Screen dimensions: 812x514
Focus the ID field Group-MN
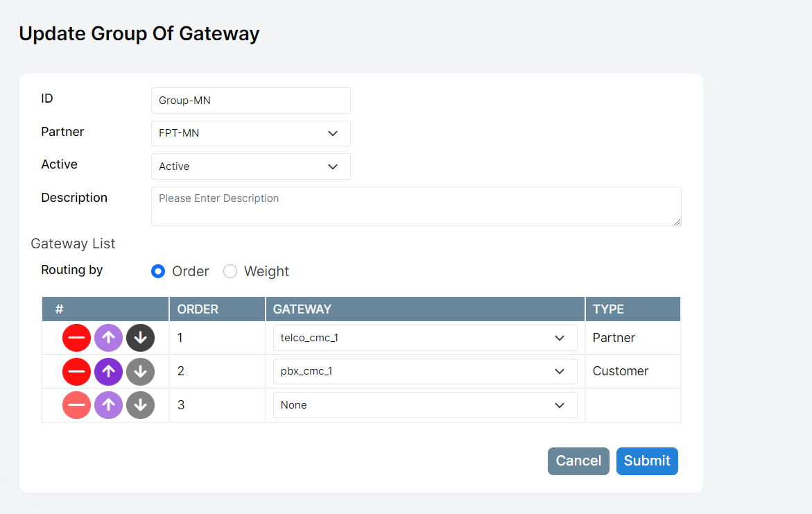coord(250,101)
